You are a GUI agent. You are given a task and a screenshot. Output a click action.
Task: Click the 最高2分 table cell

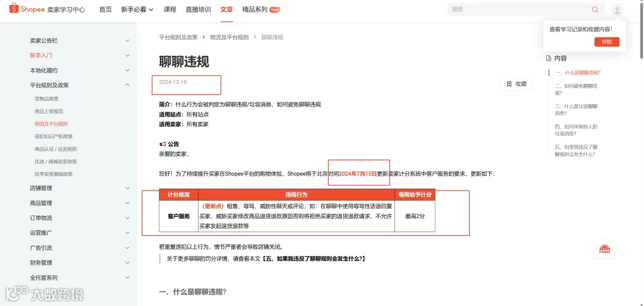point(415,216)
